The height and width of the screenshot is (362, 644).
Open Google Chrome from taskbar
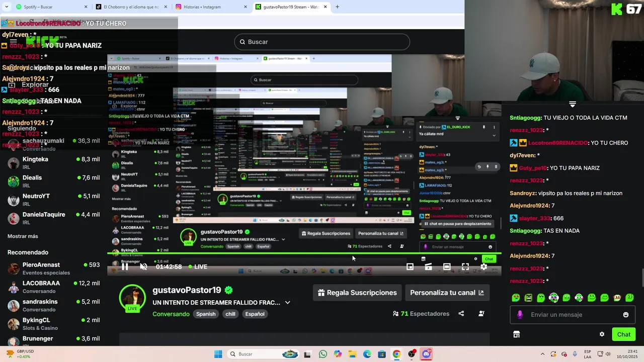[396, 354]
